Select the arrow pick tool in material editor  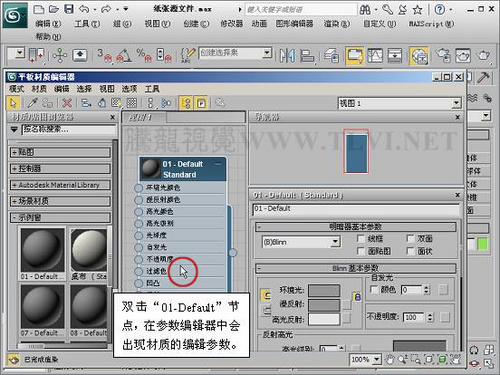pos(13,103)
